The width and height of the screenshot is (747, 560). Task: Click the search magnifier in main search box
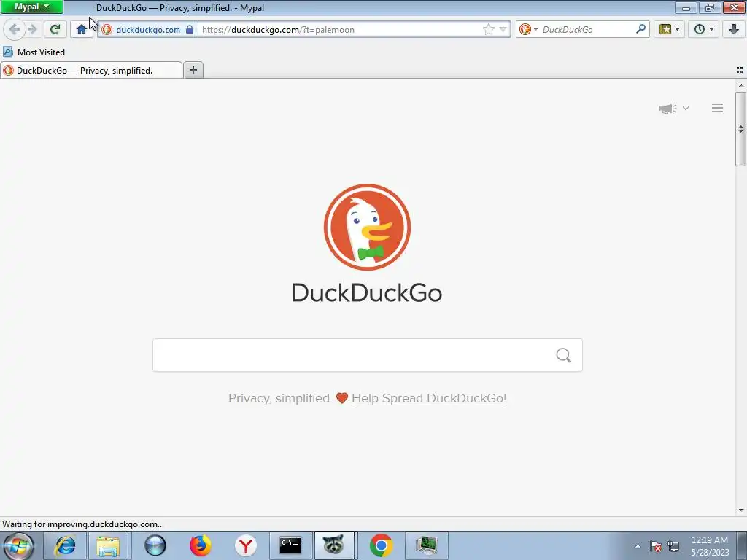click(x=564, y=355)
